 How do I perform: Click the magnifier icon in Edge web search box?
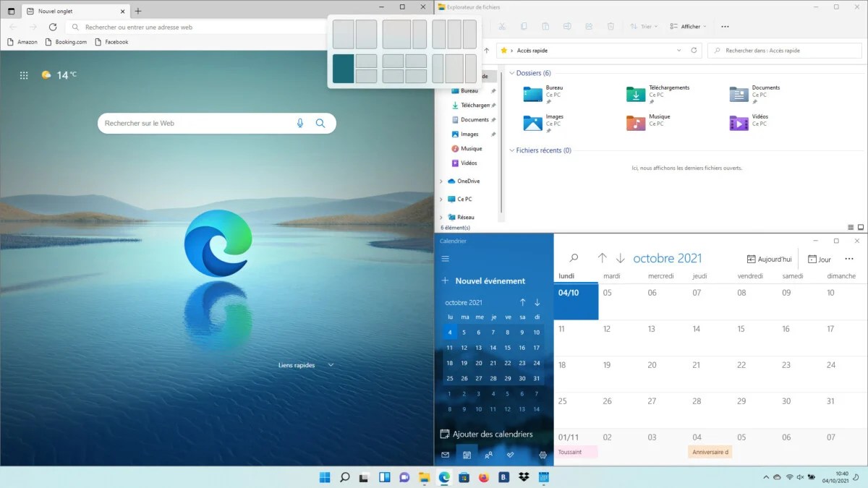(320, 123)
